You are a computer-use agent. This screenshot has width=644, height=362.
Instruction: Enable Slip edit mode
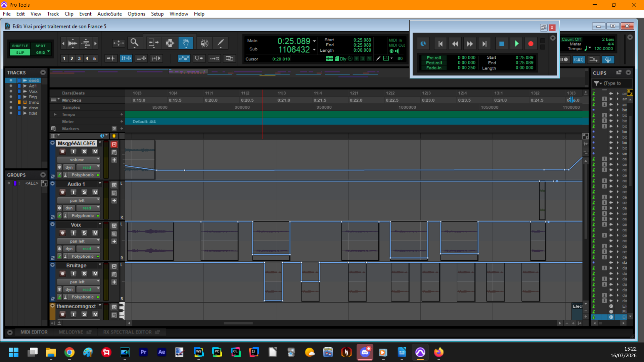coord(20,52)
